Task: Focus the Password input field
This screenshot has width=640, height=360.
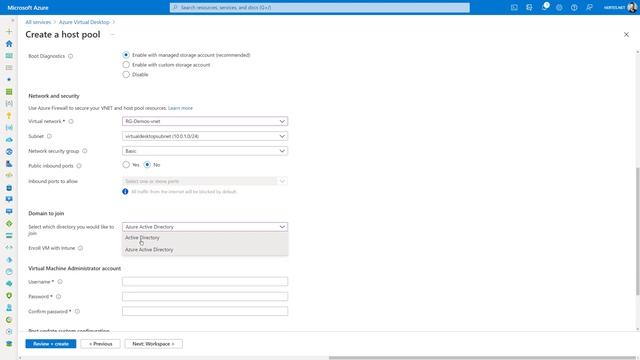Action: (x=205, y=296)
